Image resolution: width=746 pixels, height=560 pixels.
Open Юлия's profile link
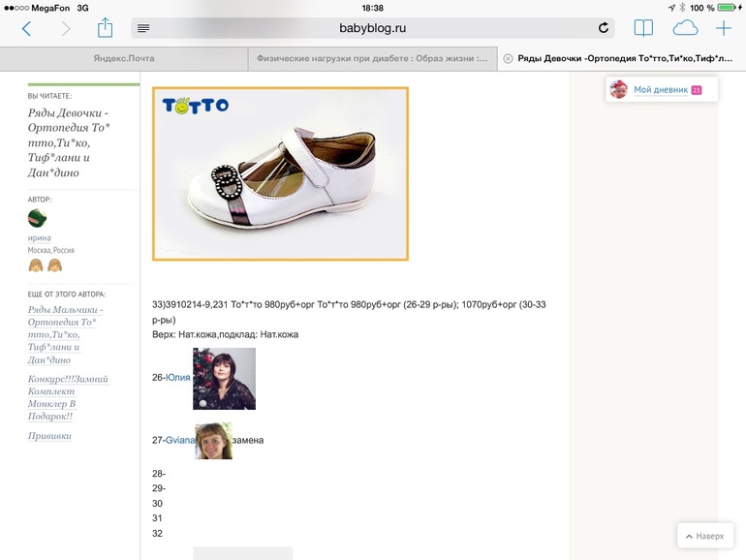(x=178, y=377)
